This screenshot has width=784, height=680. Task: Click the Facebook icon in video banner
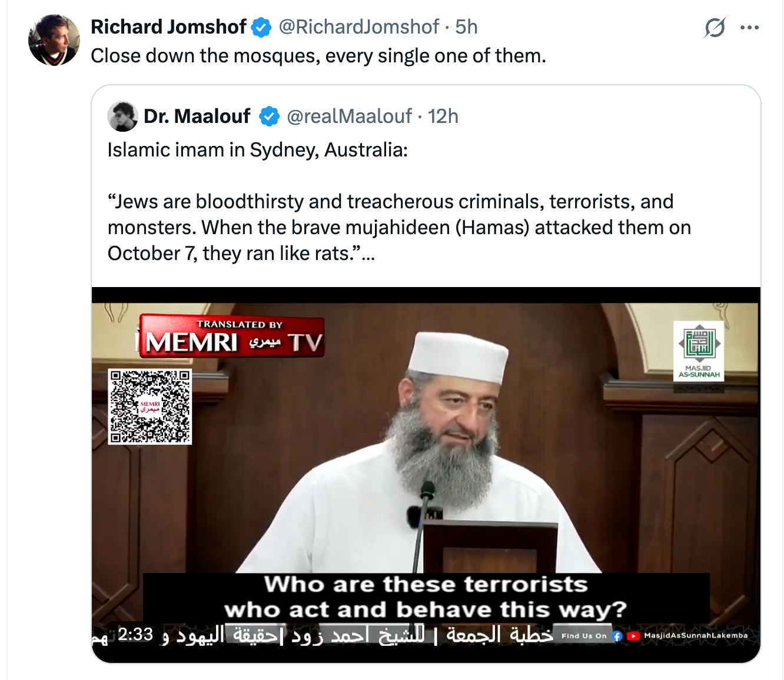617,636
